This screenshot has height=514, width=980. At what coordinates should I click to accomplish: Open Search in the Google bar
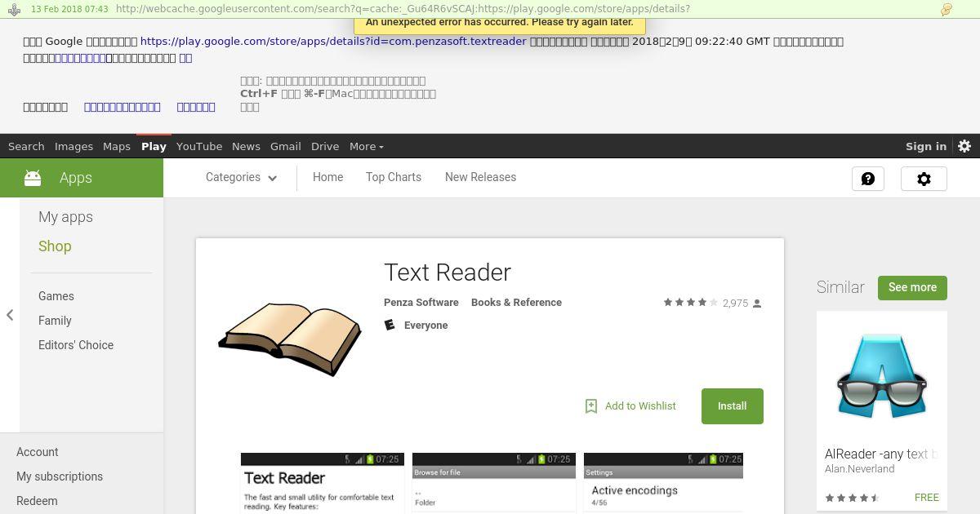(26, 146)
